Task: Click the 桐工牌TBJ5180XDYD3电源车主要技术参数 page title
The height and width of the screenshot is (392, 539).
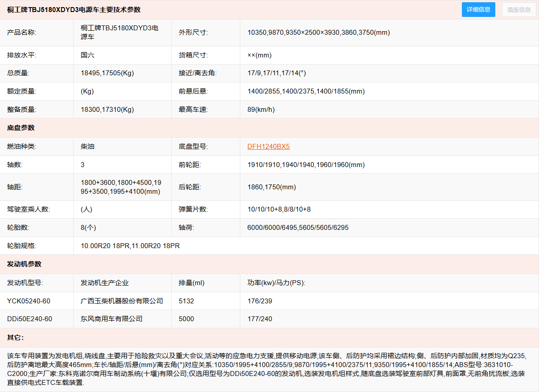Action: click(74, 10)
